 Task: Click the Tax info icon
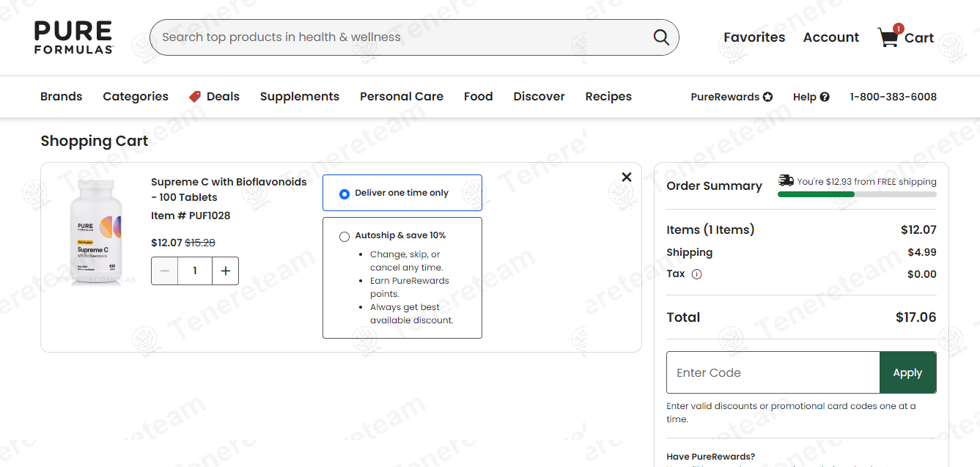point(696,274)
